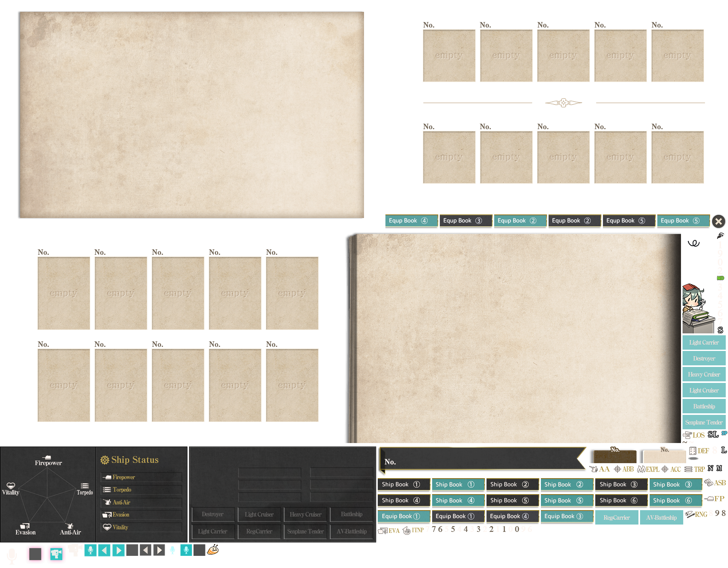This screenshot has width=728, height=568.
Task: Click the orange seashell mascot icon
Action: click(213, 550)
